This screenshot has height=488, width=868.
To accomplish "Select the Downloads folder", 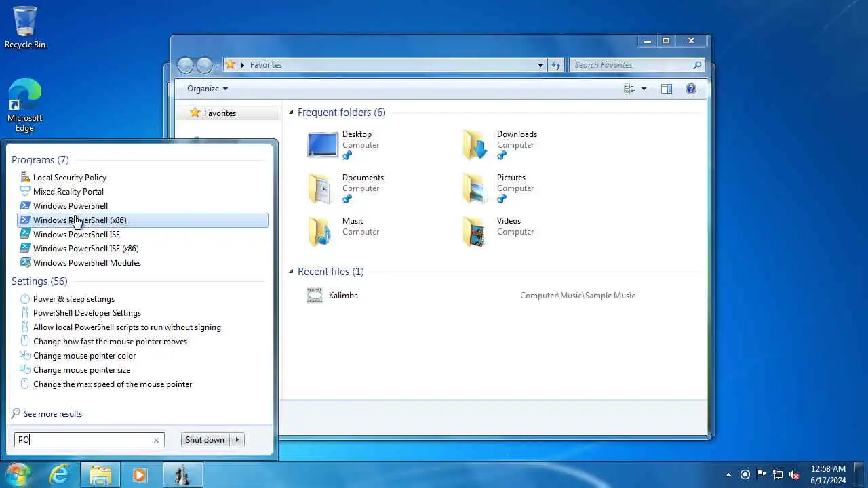I will [500, 145].
